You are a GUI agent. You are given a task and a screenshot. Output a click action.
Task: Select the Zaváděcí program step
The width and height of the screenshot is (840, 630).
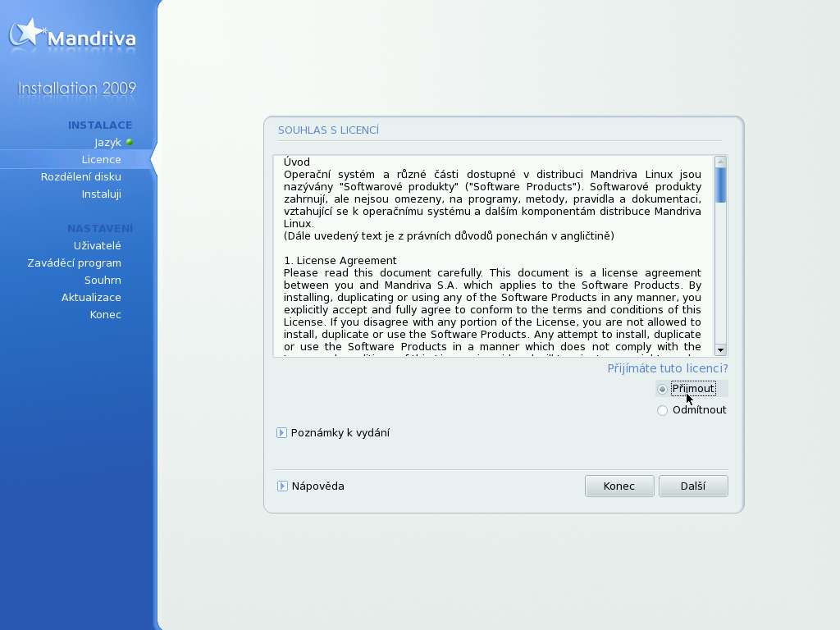coord(75,263)
